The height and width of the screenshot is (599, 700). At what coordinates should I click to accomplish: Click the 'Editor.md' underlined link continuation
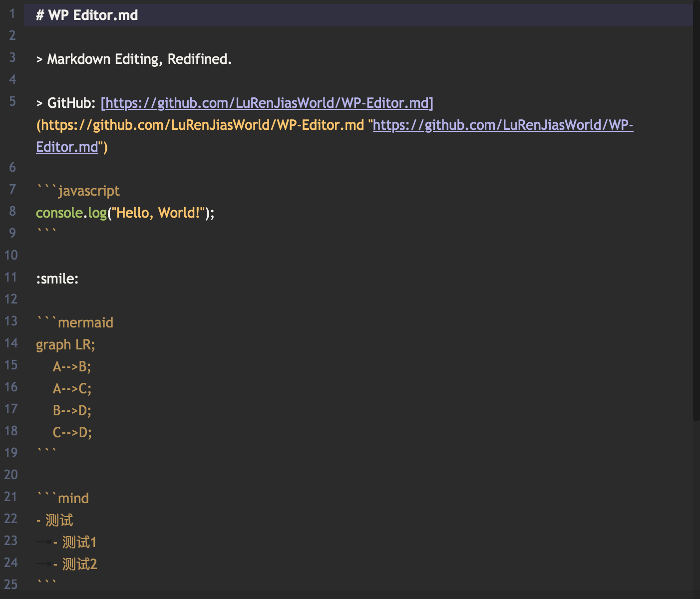(x=67, y=147)
